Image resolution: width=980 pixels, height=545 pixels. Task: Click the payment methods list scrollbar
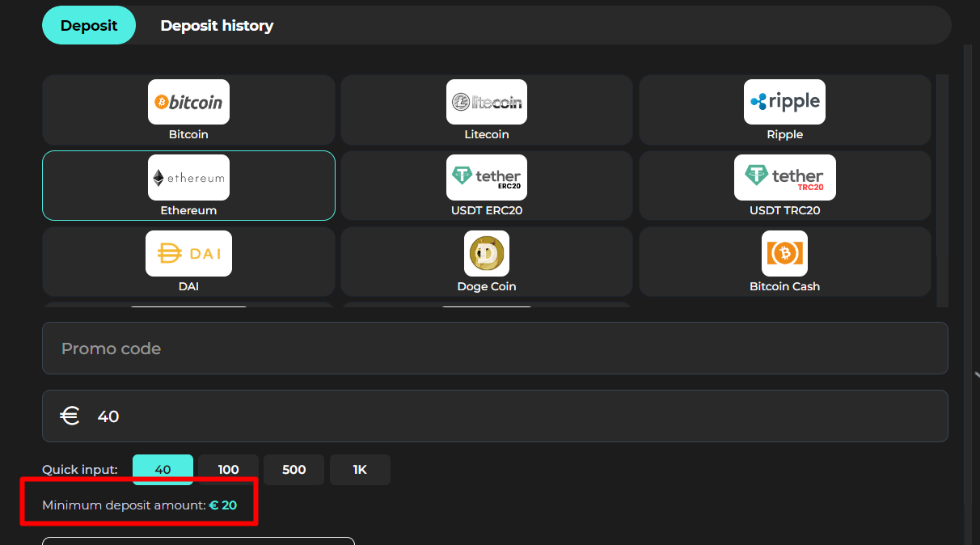tap(941, 191)
